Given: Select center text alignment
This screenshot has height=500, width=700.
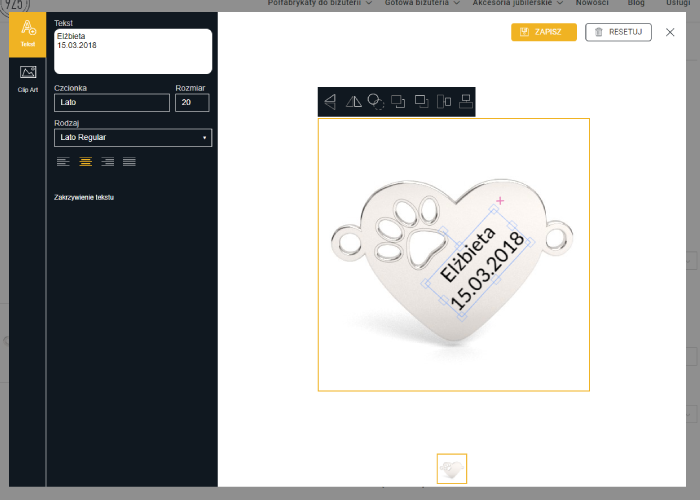Looking at the screenshot, I should point(85,161).
